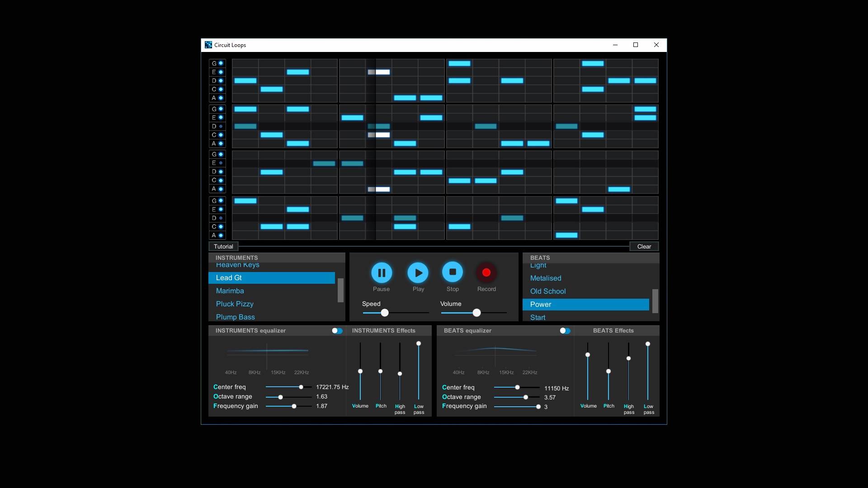
Task: Toggle the INSTRUMENTS equalizer switch
Action: pos(337,331)
